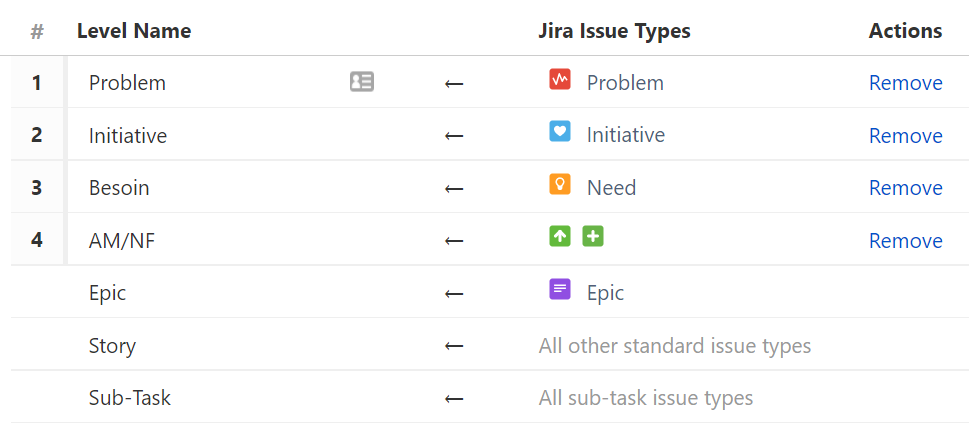Click the Need Jira issue type label
Image resolution: width=969 pixels, height=435 pixels.
611,187
